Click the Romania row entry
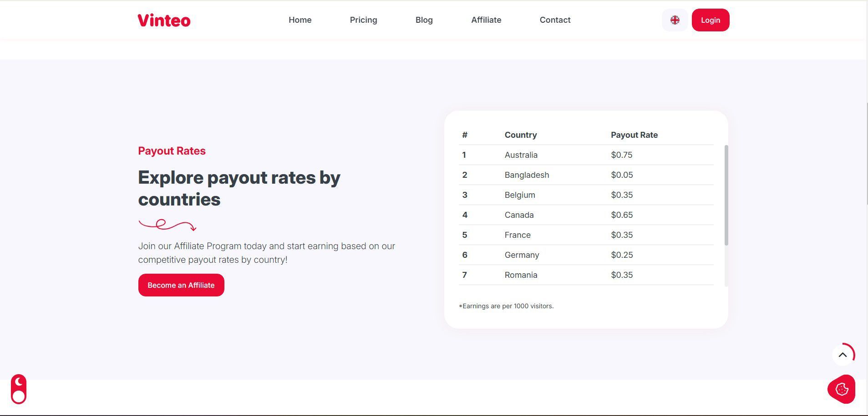868x416 pixels. (x=521, y=275)
